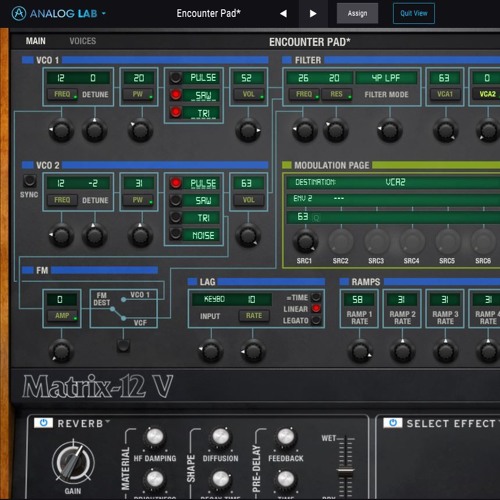Toggle VCO 1 SAW waveform button
The height and width of the screenshot is (500, 500).
click(175, 95)
